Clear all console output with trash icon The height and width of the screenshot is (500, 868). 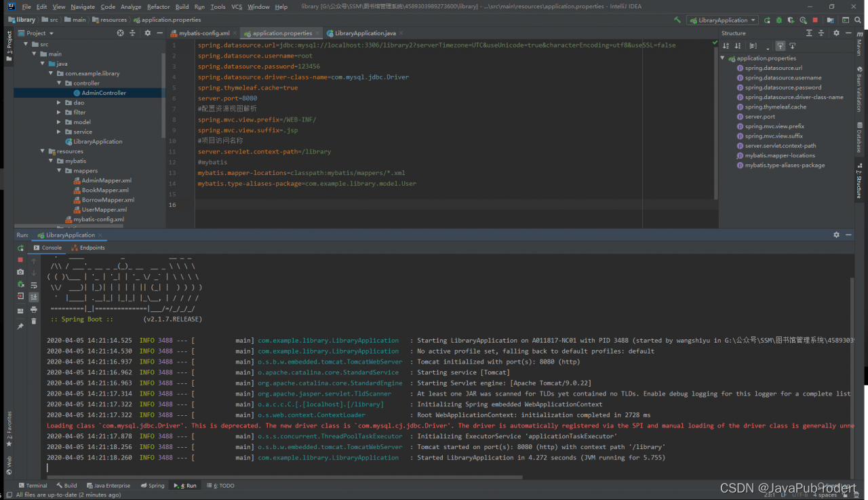[x=34, y=322]
